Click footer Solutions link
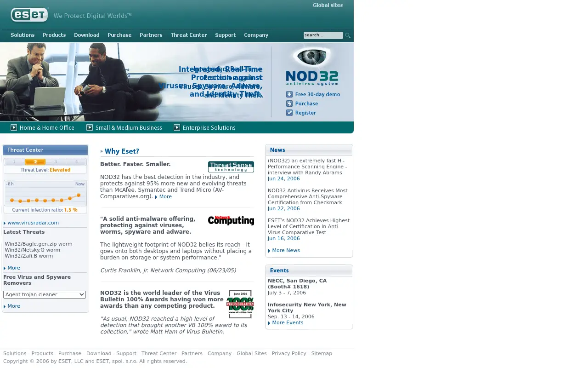Screen dimensions: 588x368 (x=15, y=353)
